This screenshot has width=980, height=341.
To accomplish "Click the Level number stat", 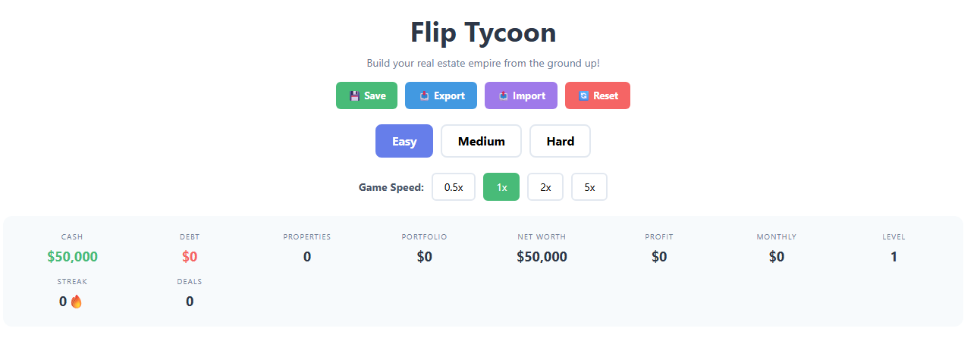I will 894,257.
